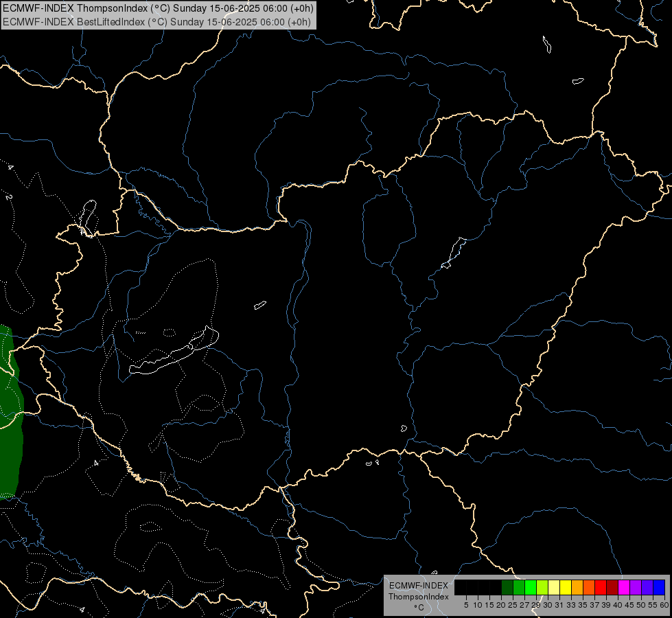This screenshot has width=672, height=618.
Task: Select the orange 33-35 legend swatch
Action: 577,587
